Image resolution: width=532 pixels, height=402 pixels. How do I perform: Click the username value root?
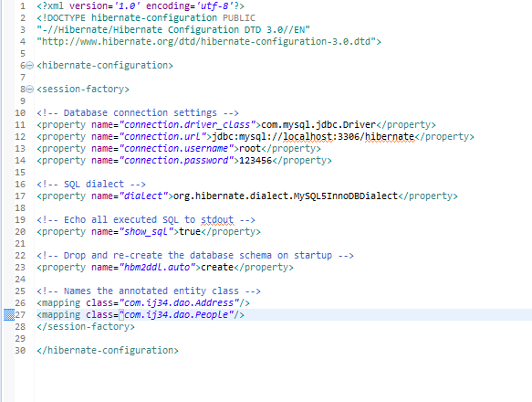pos(250,149)
